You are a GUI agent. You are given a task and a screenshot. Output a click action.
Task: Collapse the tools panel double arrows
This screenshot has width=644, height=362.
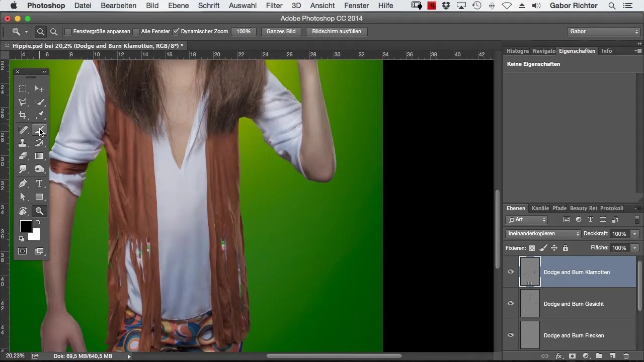[x=44, y=72]
